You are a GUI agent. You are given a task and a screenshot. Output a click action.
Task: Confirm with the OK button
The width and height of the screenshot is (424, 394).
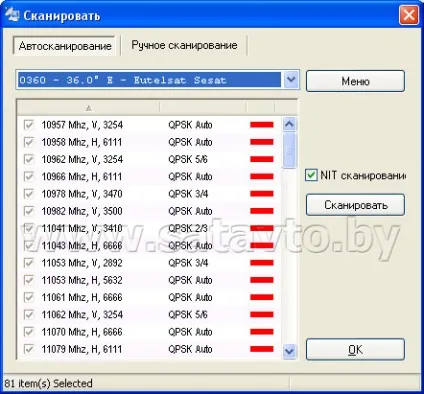click(355, 349)
